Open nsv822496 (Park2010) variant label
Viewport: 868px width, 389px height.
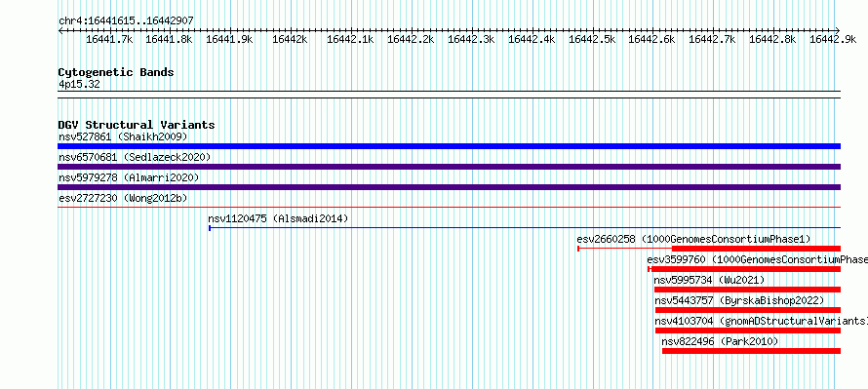pyautogui.click(x=720, y=341)
